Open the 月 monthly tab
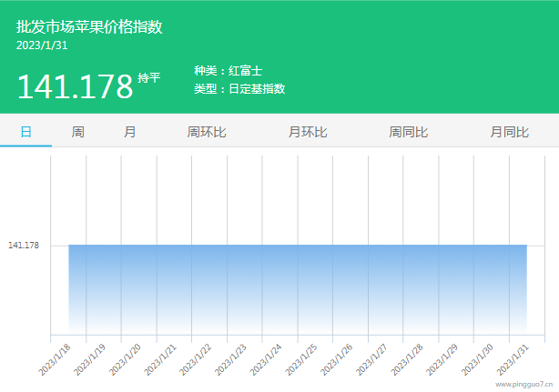The image size is (559, 392). (x=130, y=132)
